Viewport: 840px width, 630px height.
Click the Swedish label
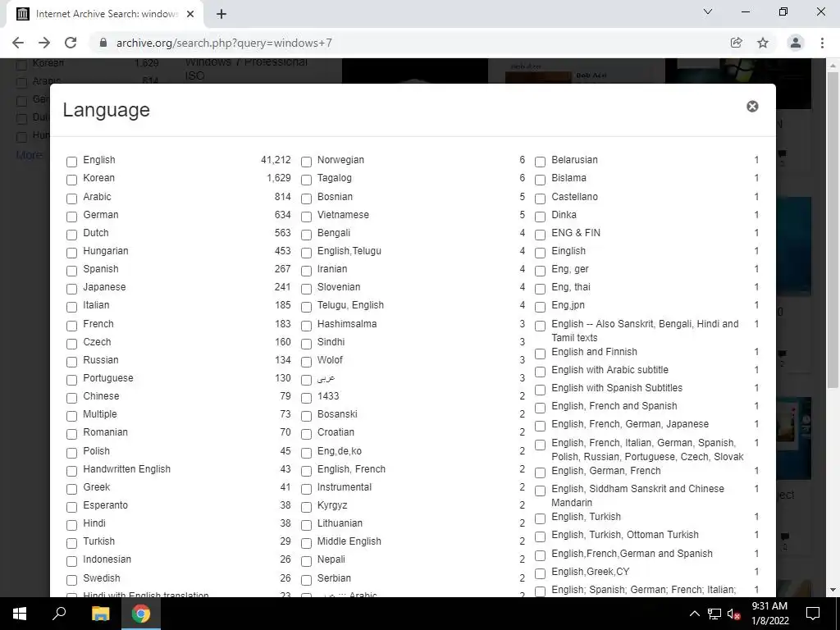pyautogui.click(x=101, y=578)
